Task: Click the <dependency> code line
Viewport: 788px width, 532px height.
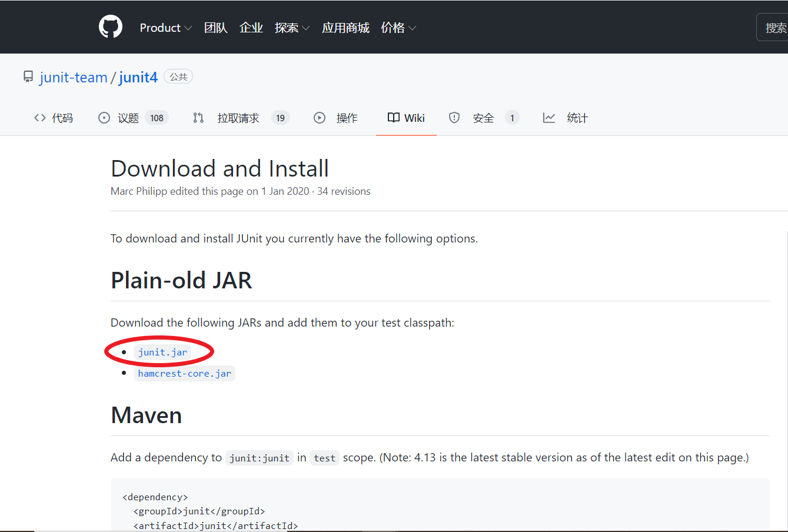Action: (155, 497)
